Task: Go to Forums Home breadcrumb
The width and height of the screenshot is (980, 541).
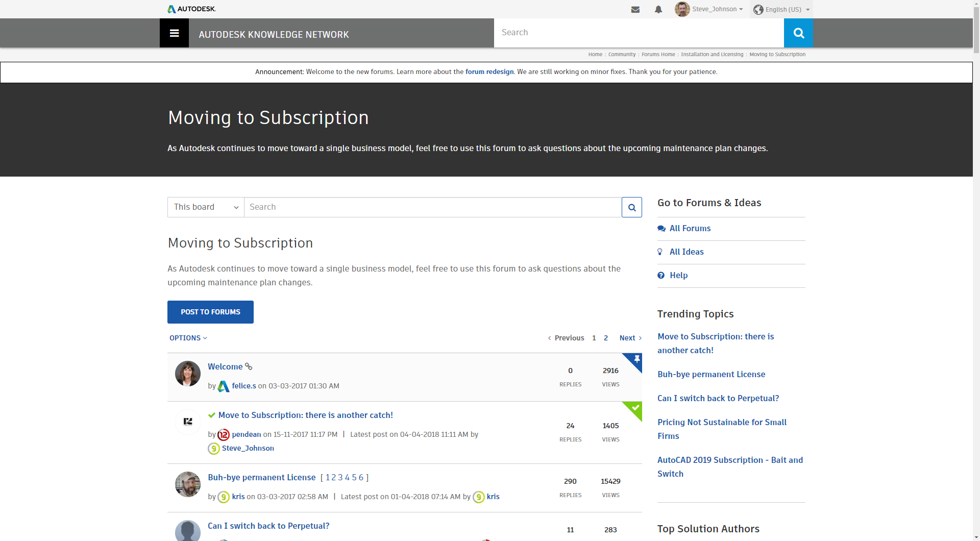Action: point(658,54)
